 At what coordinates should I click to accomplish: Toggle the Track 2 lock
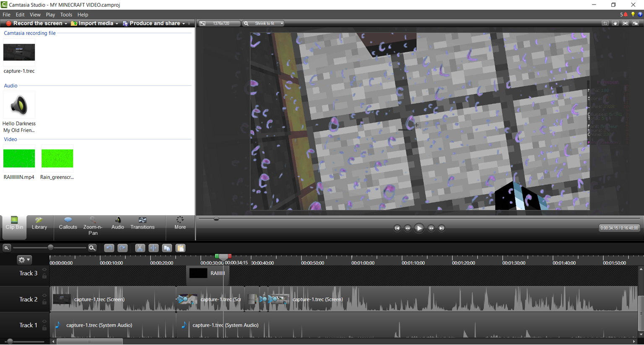(x=44, y=302)
